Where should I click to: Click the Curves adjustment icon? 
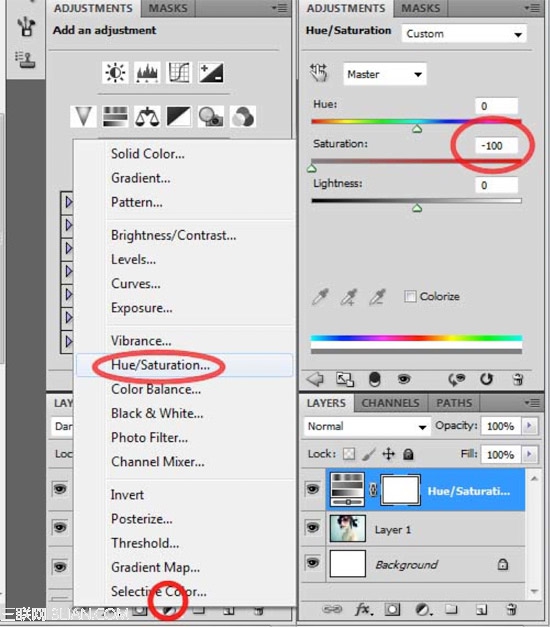click(x=179, y=72)
